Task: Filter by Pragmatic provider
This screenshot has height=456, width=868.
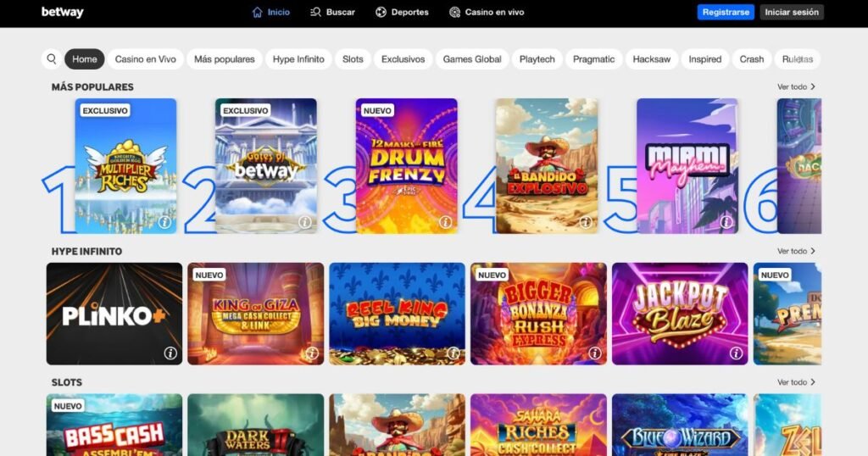Action: 593,58
